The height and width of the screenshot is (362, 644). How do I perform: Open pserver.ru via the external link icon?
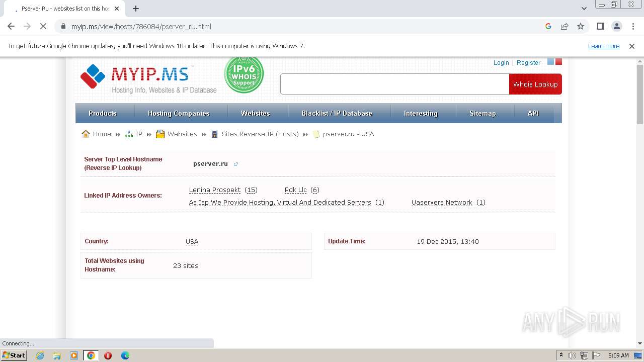tap(235, 164)
